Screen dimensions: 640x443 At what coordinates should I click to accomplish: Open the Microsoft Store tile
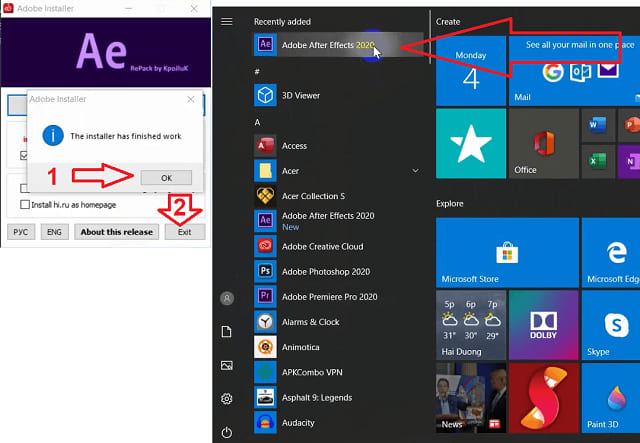[507, 252]
